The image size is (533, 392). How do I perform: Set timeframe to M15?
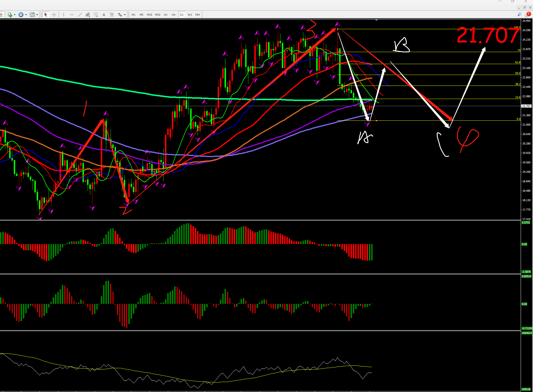(150, 15)
